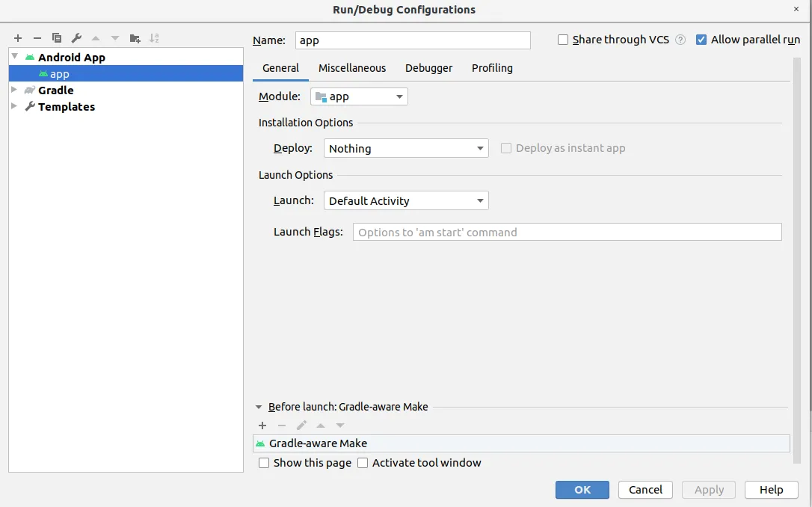Select Gradle-aware Make in before launch list
The image size is (812, 507).
[x=319, y=443]
